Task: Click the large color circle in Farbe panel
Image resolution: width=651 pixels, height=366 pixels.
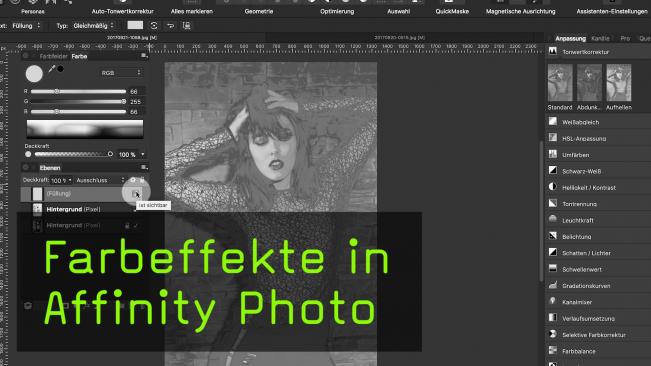Action: (x=34, y=74)
